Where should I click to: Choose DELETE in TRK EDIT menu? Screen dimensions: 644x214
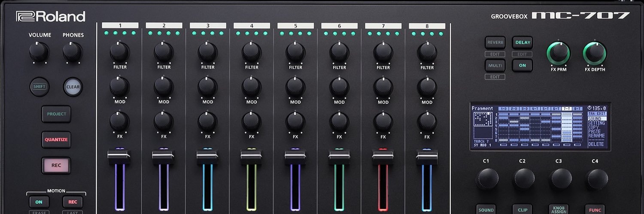596,145
